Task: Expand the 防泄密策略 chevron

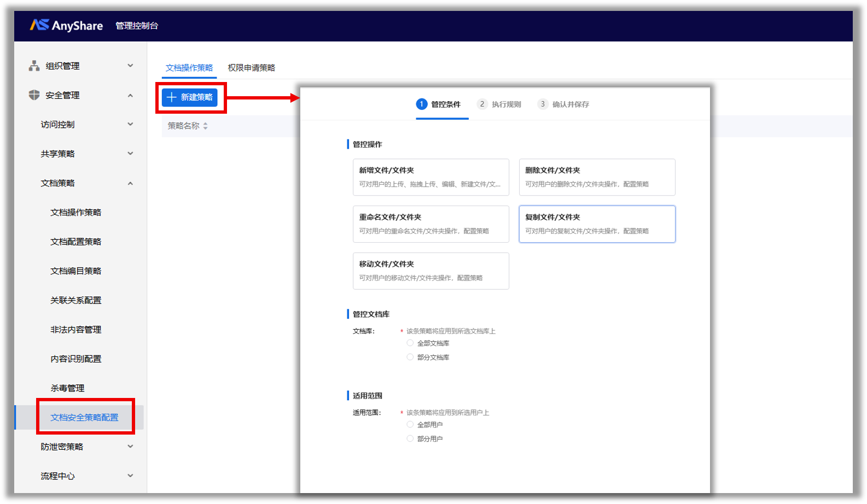Action: (x=130, y=447)
